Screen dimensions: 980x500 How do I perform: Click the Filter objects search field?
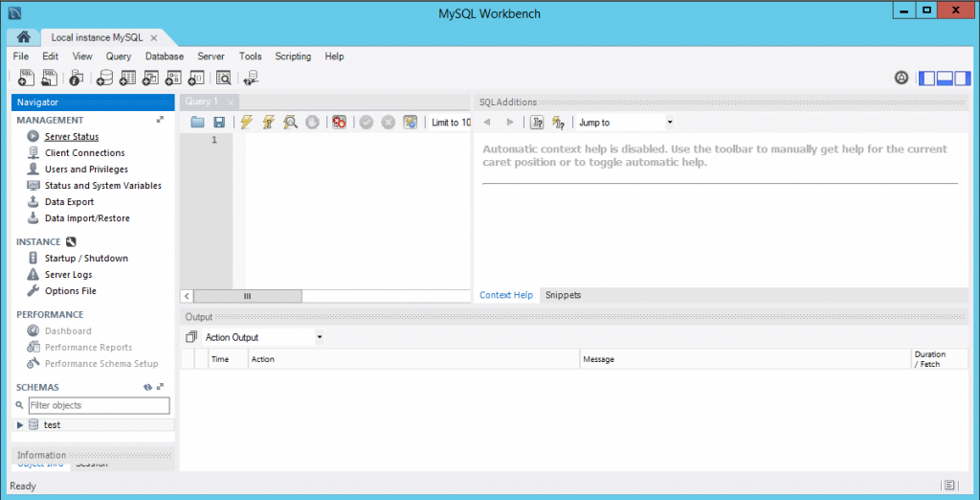tap(100, 405)
